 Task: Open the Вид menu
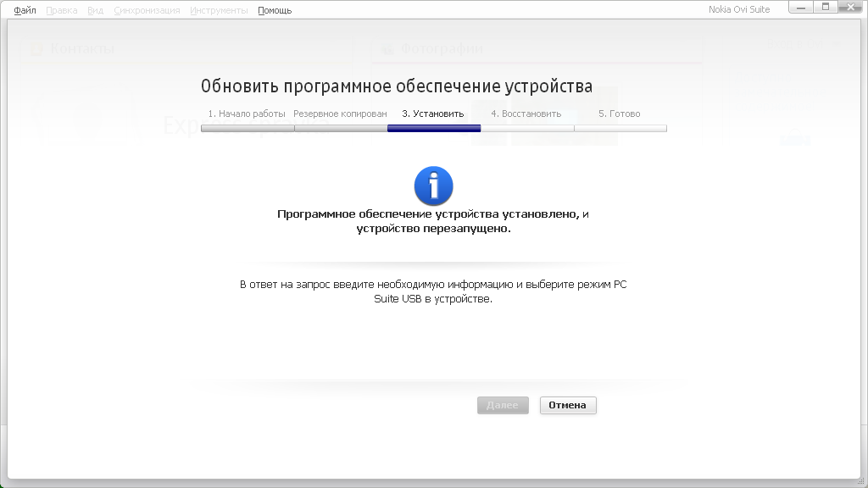pyautogui.click(x=95, y=10)
